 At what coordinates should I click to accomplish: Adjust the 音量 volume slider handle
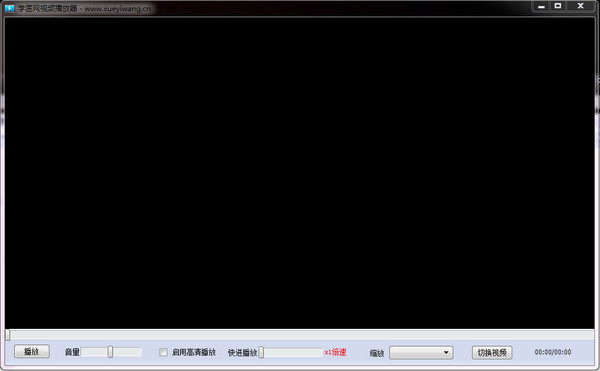pos(110,352)
